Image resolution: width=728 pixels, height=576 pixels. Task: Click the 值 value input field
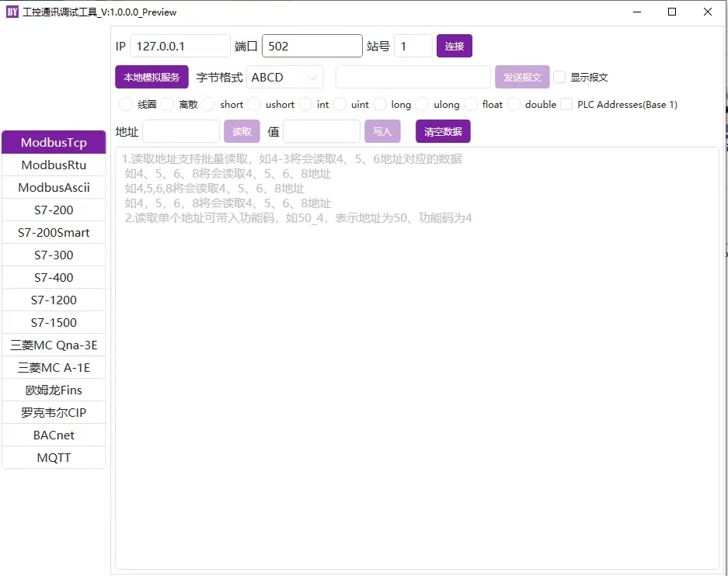tap(322, 131)
